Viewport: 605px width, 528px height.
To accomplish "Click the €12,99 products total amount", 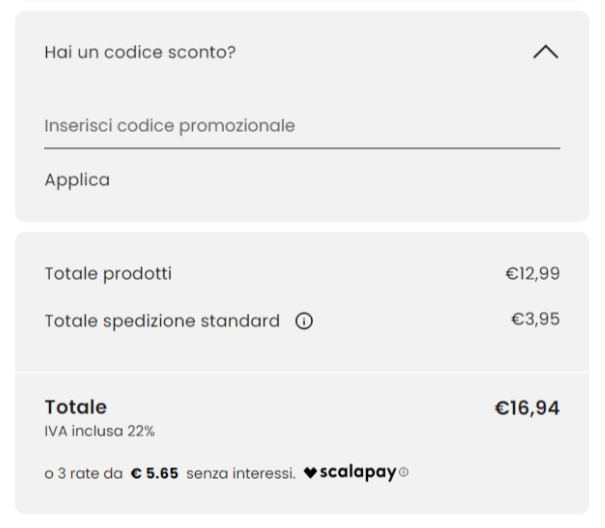I will [532, 273].
